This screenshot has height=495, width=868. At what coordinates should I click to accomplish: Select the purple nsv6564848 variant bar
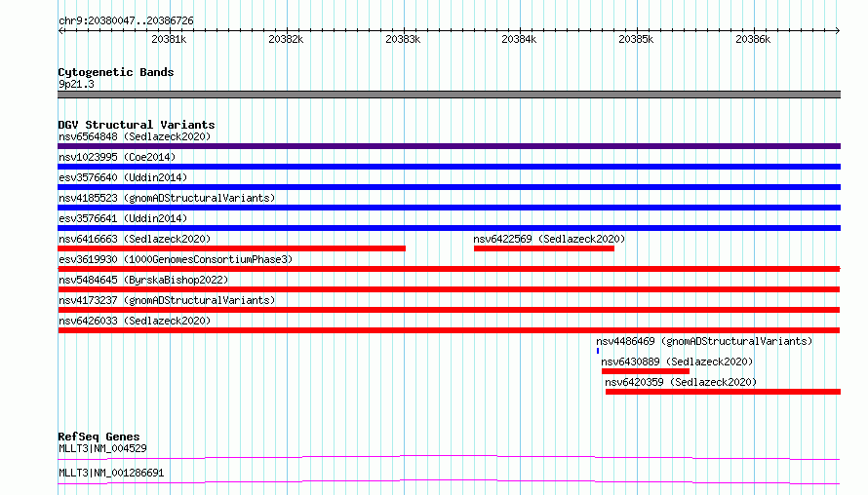pos(449,146)
